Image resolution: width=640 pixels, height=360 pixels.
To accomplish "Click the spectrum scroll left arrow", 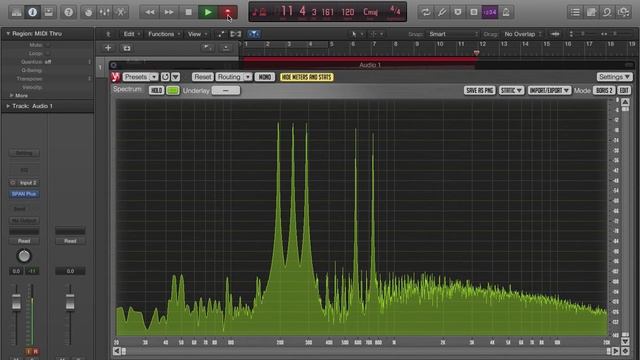I will pos(116,351).
